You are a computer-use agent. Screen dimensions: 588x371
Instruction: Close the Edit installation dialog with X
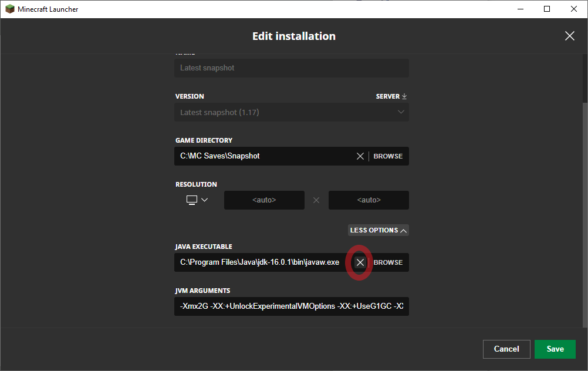570,36
